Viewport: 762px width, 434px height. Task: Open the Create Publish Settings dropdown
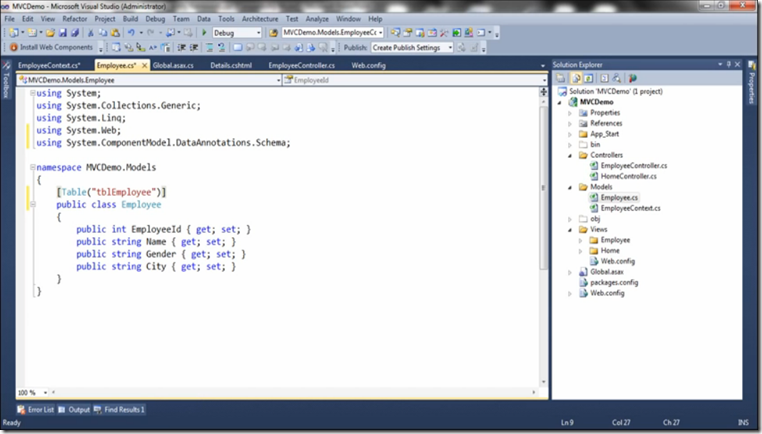point(412,47)
